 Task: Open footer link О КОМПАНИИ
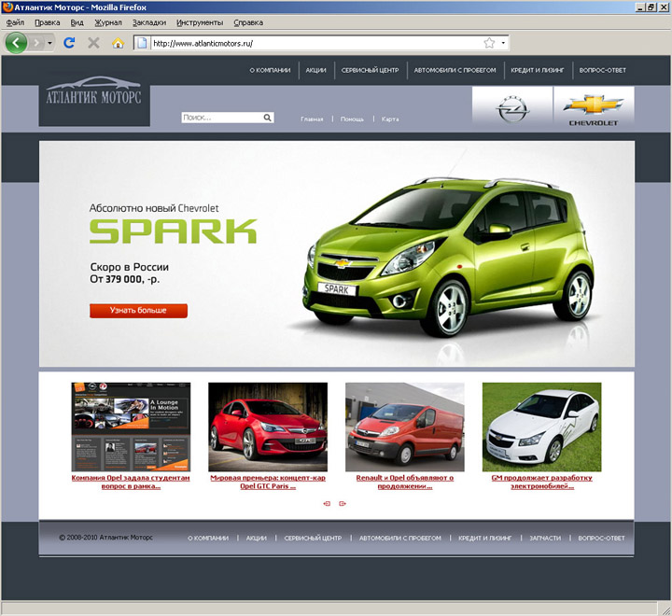pos(208,538)
